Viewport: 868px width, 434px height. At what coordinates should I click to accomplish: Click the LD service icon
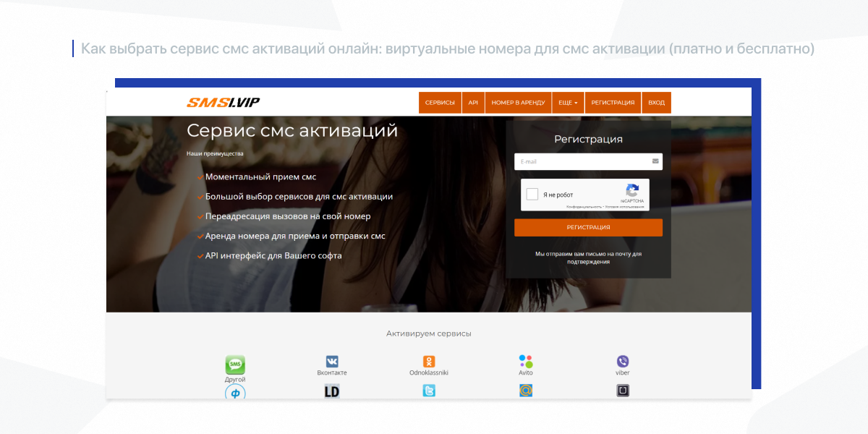pos(332,391)
